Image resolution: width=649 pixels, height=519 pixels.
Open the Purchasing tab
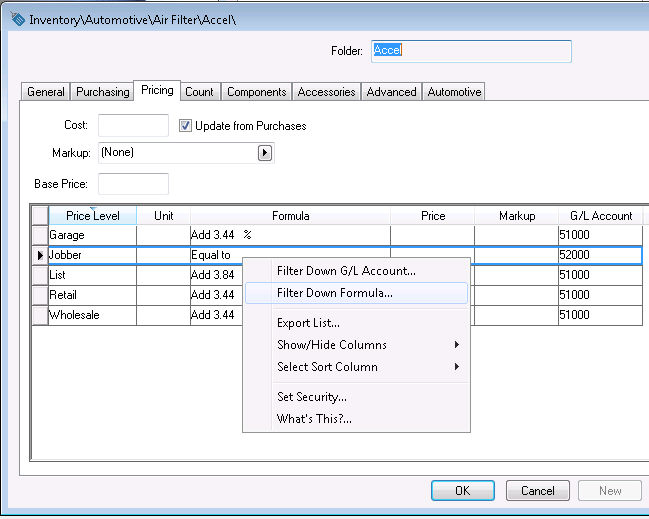(103, 92)
